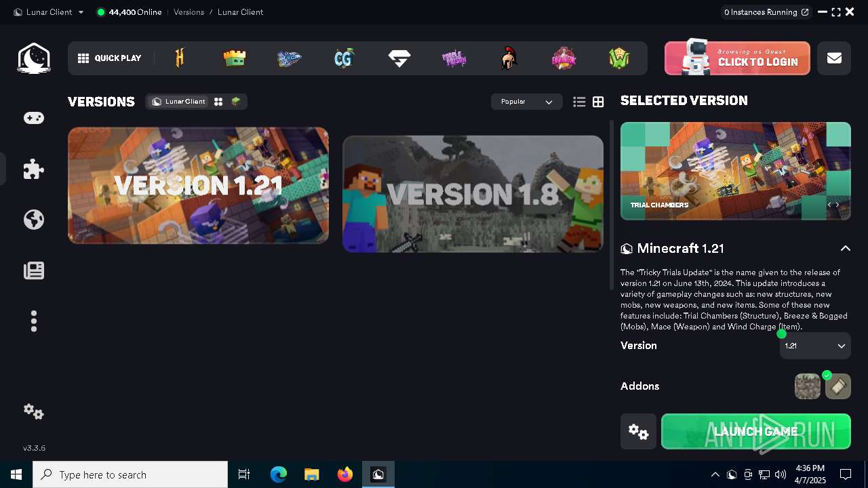
Task: Click the taskbar search box
Action: point(130,474)
